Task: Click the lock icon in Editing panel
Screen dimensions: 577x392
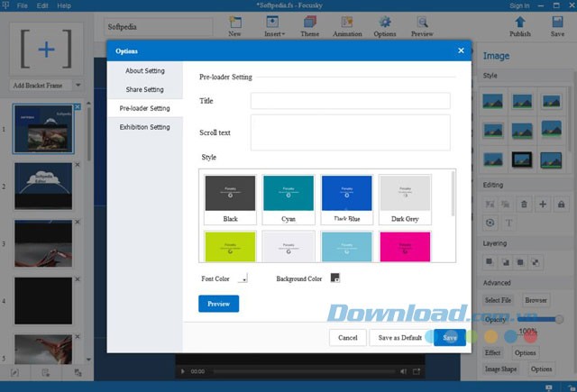Action: click(561, 205)
